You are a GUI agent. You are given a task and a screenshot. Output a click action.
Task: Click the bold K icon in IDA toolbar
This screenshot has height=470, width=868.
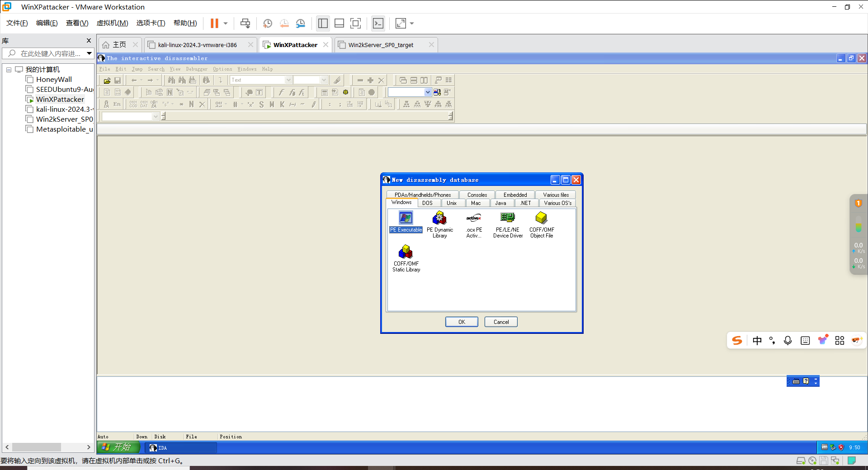(x=282, y=104)
